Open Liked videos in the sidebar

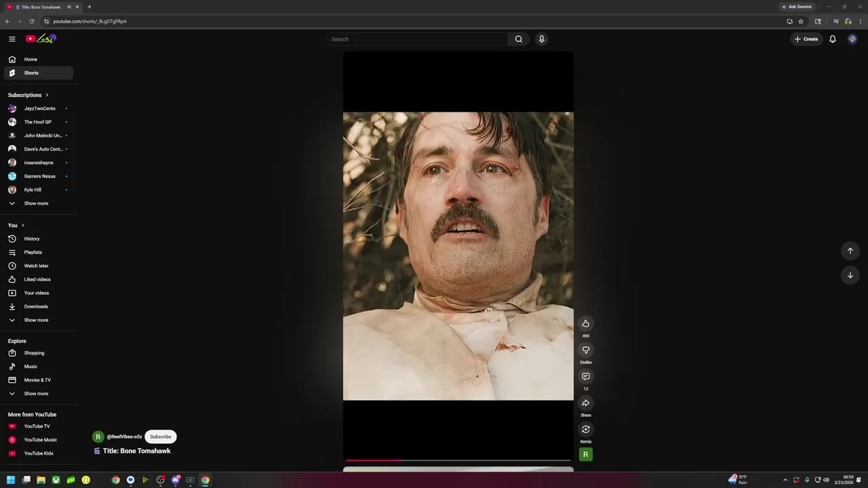39,279
